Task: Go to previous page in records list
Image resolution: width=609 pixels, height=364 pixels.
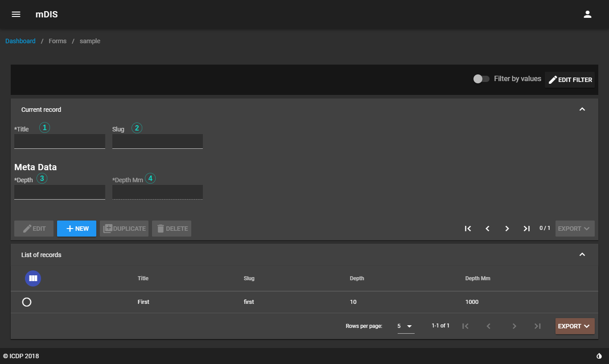Action: [x=488, y=326]
